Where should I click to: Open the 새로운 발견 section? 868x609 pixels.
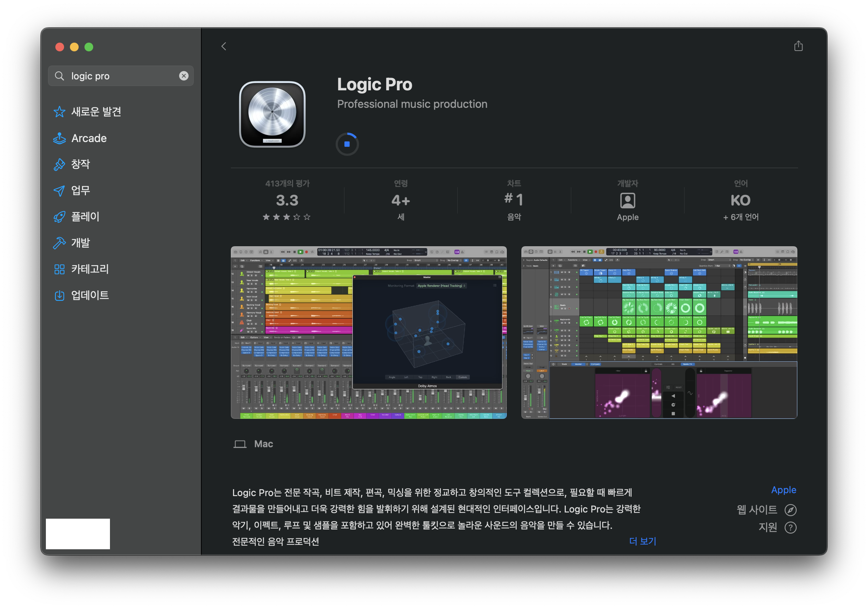tap(96, 111)
